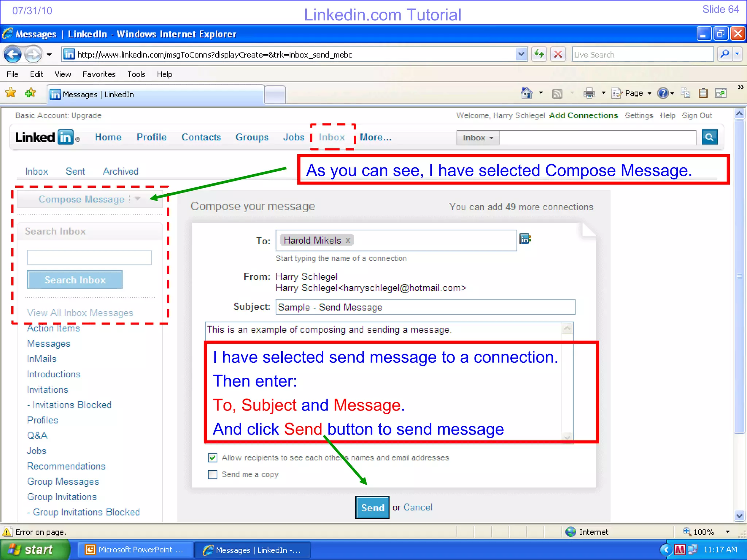Open the Inbox search scope dropdown

478,137
